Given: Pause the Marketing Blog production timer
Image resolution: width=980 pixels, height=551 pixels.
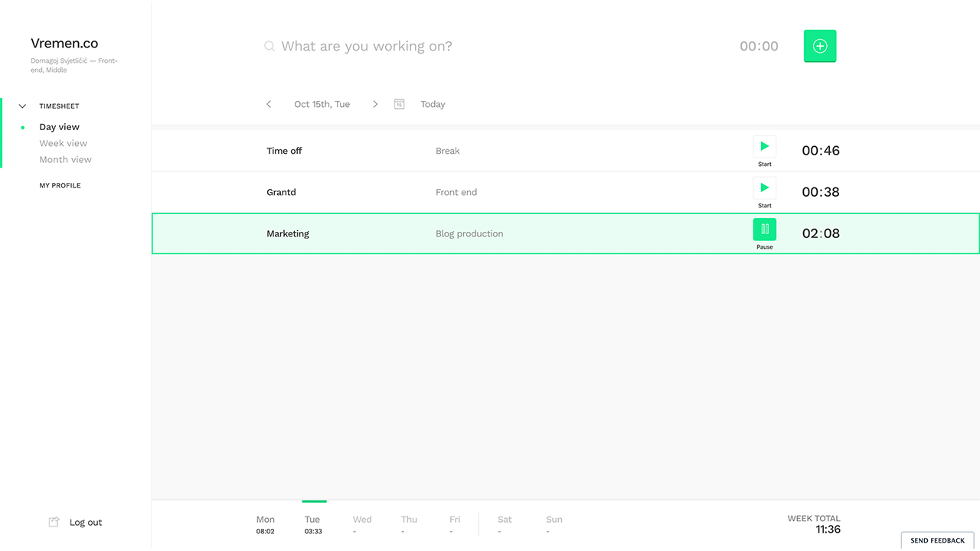Looking at the screenshot, I should (764, 228).
